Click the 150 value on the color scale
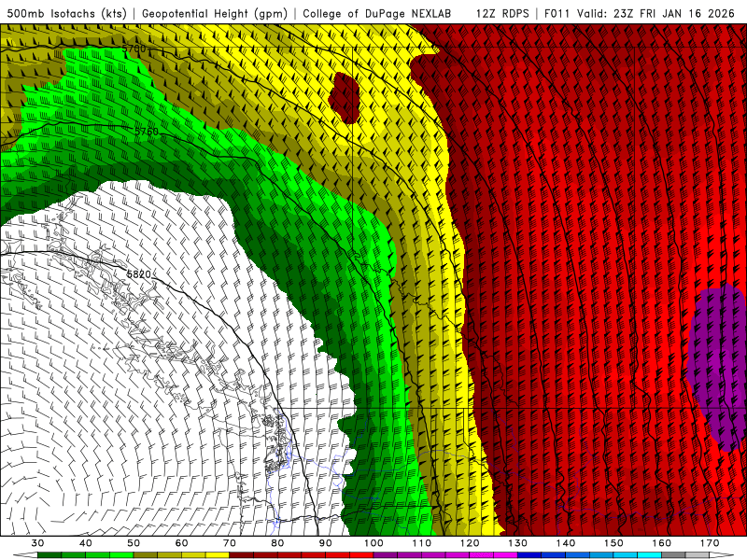This screenshot has width=747, height=560. (x=613, y=543)
